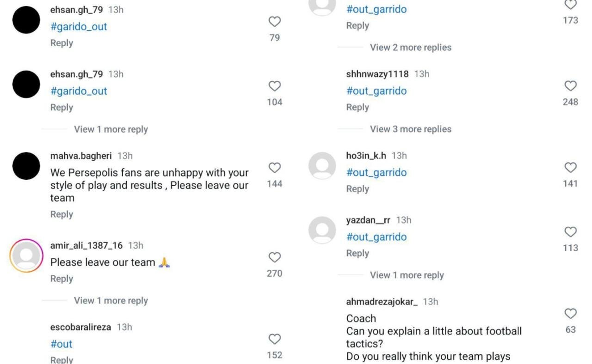The image size is (592, 364).
Task: Open ho3in_k.h's profile avatar
Action: click(x=322, y=166)
